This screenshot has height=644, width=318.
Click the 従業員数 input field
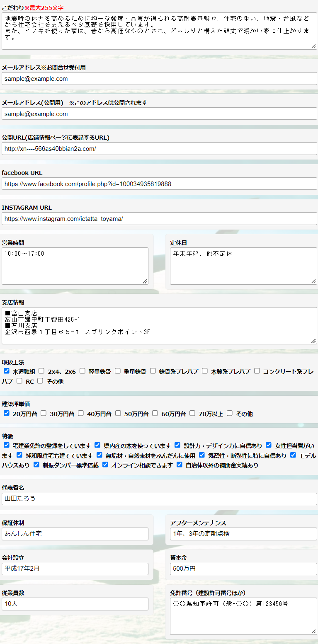(75, 604)
